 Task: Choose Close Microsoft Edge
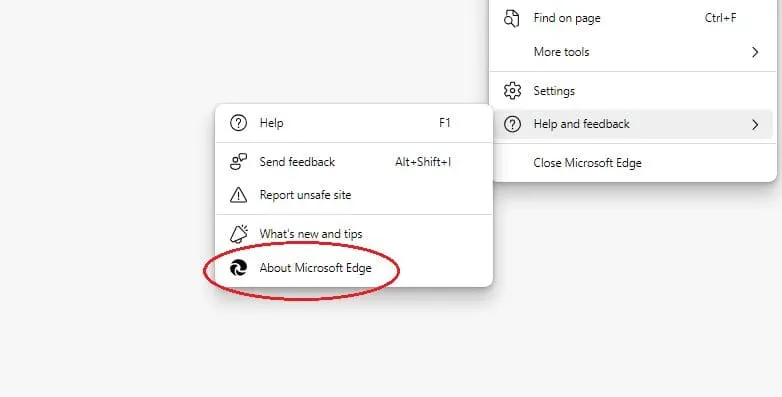(633, 163)
